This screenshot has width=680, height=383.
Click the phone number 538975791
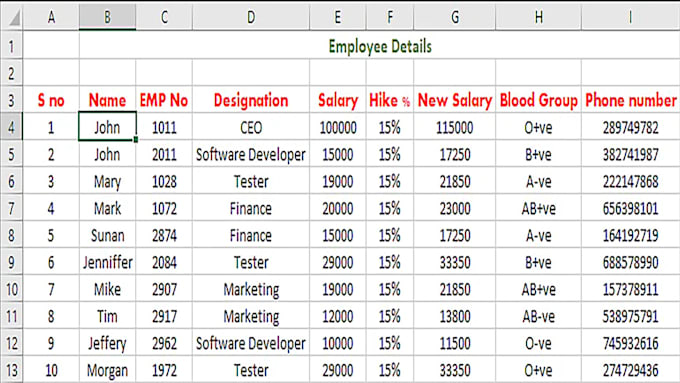click(x=631, y=316)
